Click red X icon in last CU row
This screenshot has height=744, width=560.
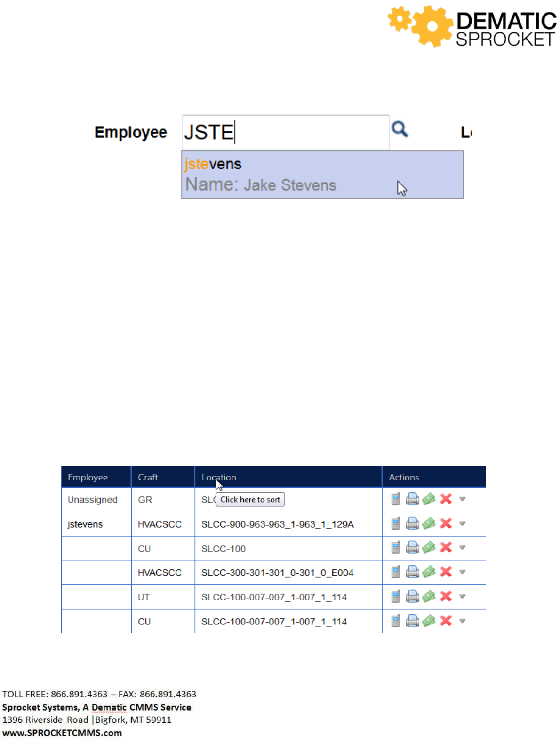(x=446, y=621)
